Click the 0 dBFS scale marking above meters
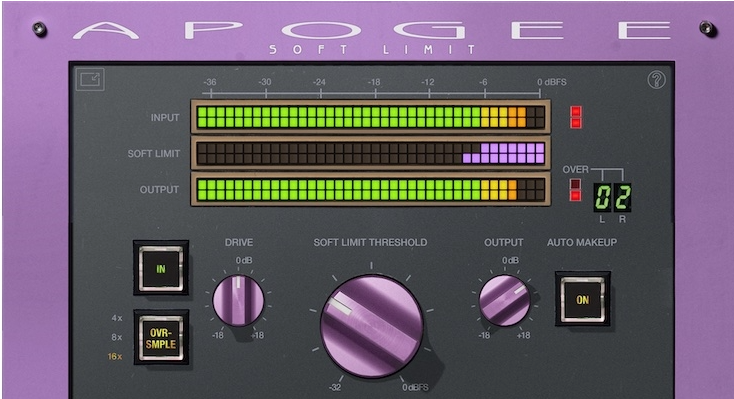The height and width of the screenshot is (399, 734). click(x=551, y=82)
